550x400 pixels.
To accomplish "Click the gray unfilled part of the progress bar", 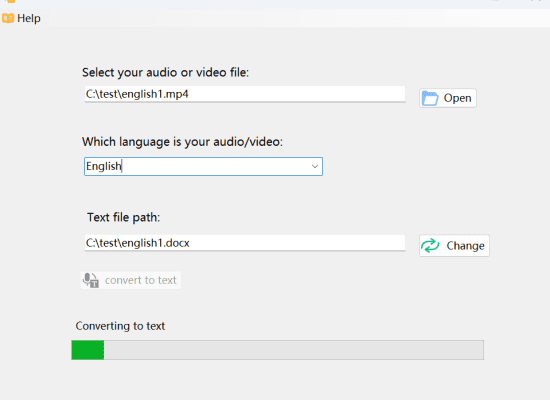I will [x=294, y=350].
